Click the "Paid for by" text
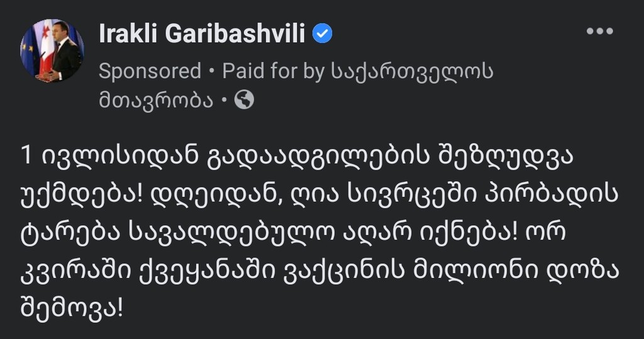Image resolution: width=644 pixels, height=339 pixels. [274, 71]
